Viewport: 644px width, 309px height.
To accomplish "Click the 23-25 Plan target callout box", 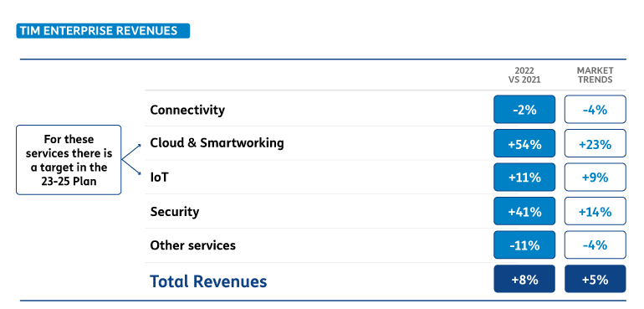I will [x=69, y=160].
